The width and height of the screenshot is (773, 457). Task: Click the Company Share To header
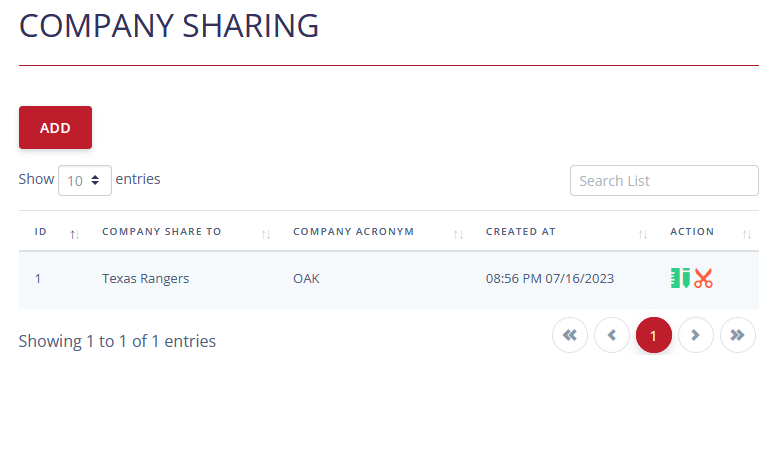pyautogui.click(x=162, y=232)
